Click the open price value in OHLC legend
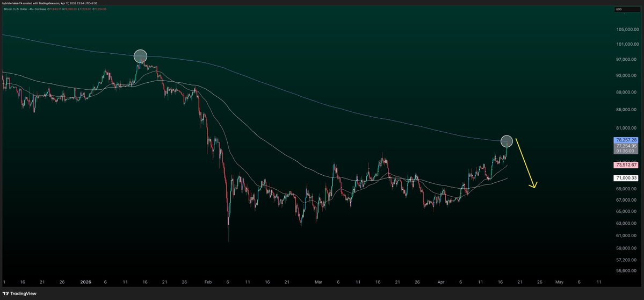Image resolution: width=644 pixels, height=300 pixels. (x=55, y=9)
